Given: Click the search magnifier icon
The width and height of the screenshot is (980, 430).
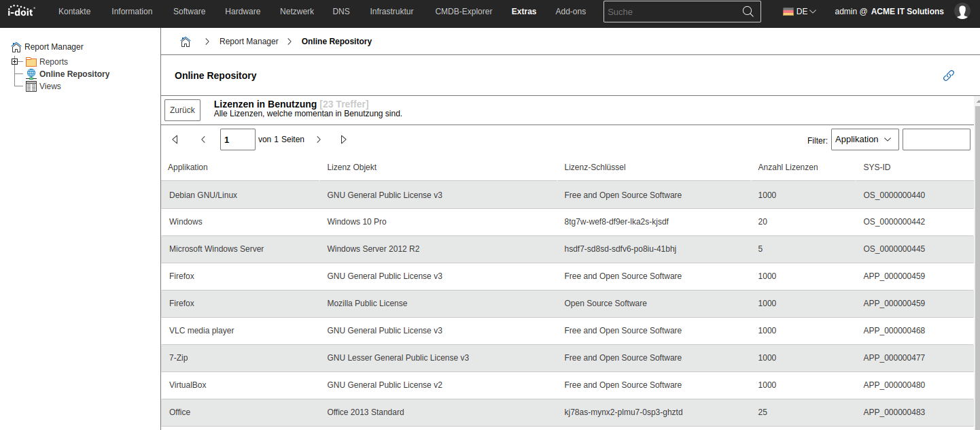Looking at the screenshot, I should click(x=748, y=12).
